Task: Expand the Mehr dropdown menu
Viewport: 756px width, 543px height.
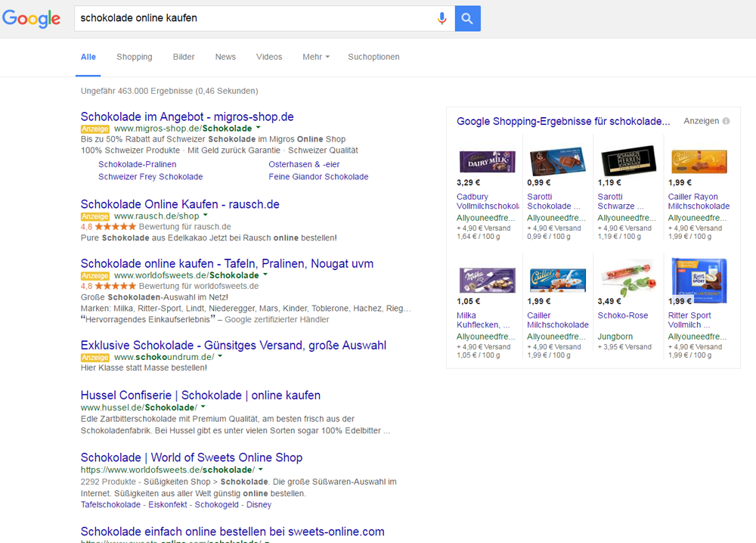Action: (316, 57)
